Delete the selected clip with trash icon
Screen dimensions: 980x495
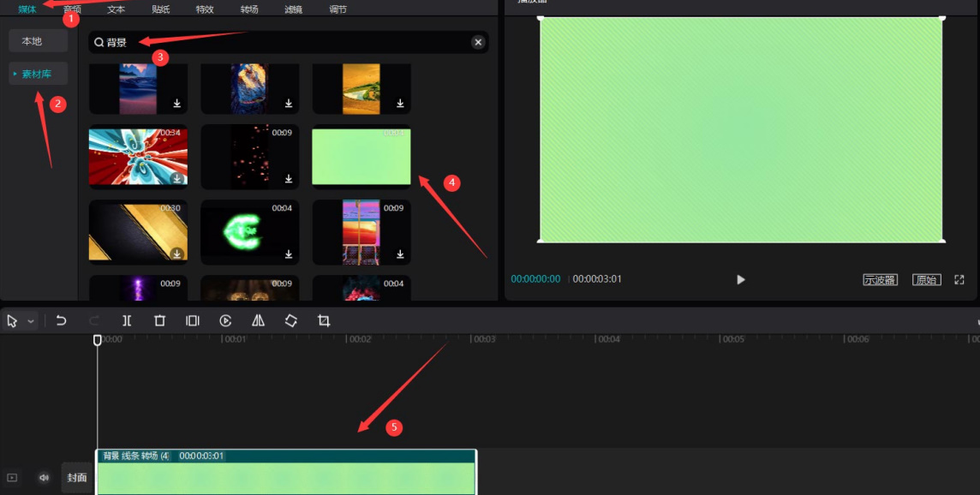click(159, 320)
